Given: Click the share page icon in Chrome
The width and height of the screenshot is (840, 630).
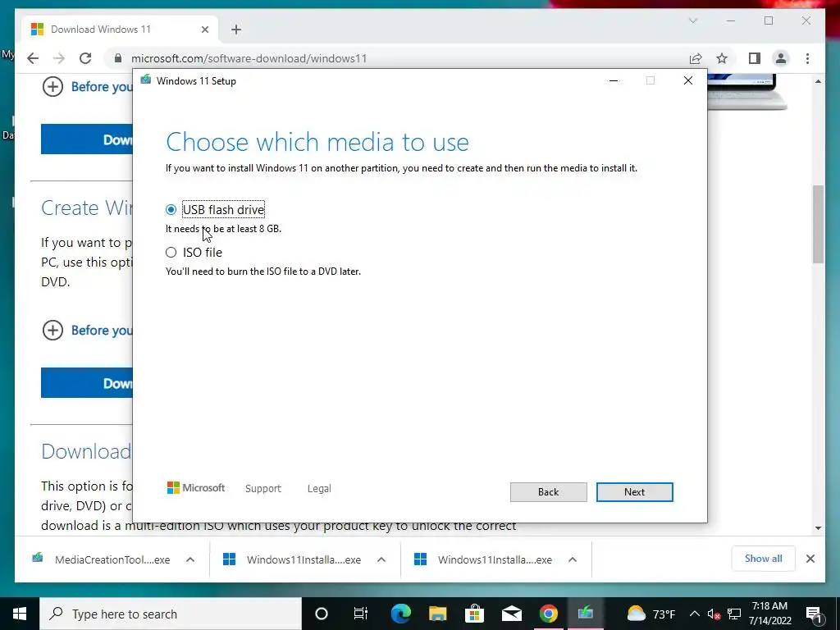Looking at the screenshot, I should click(x=696, y=58).
